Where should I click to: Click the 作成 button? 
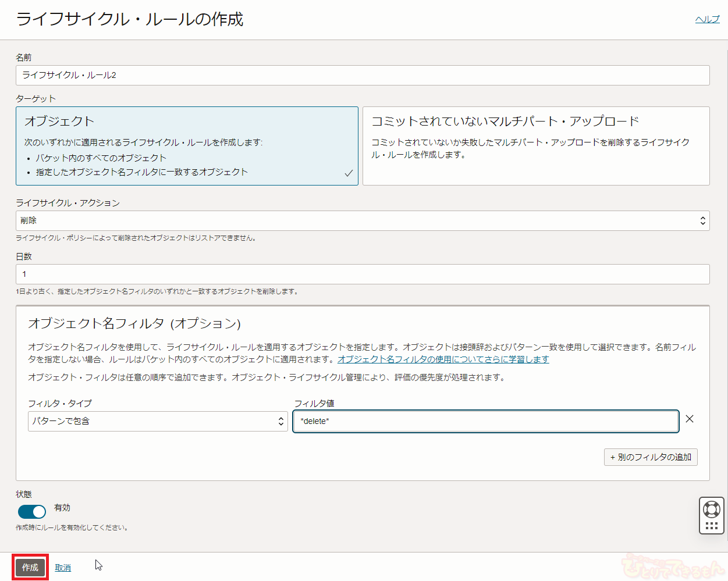coord(30,568)
